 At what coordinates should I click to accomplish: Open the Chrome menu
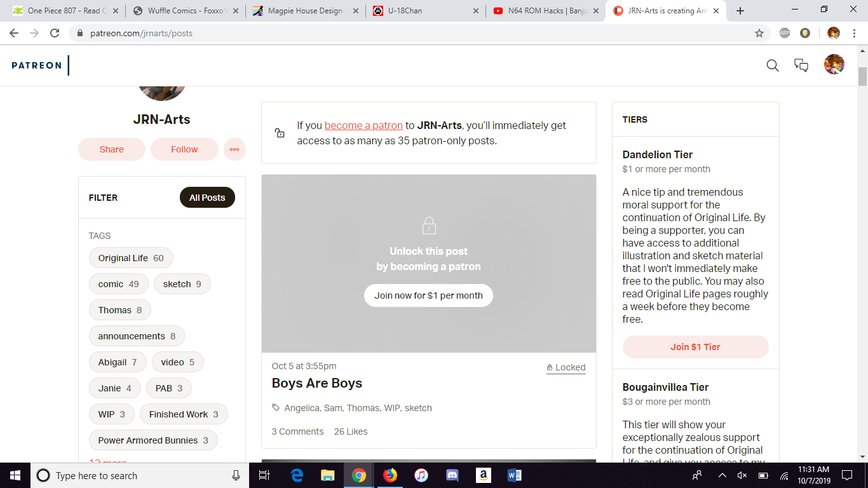855,33
